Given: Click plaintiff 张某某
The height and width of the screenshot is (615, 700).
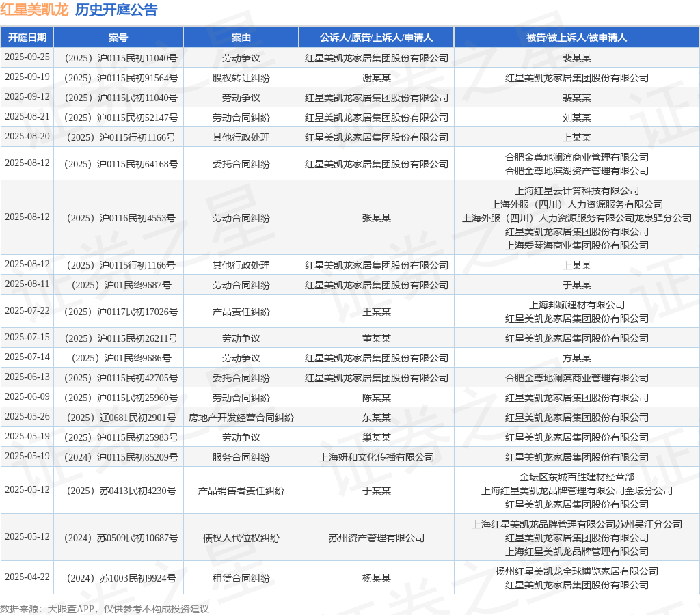Looking at the screenshot, I should click(377, 218).
